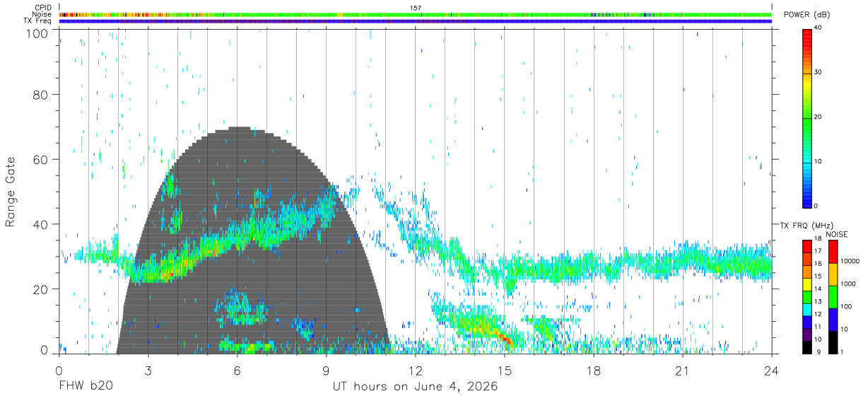Click the y-axis tick label '40'
868x401 pixels.
point(40,224)
